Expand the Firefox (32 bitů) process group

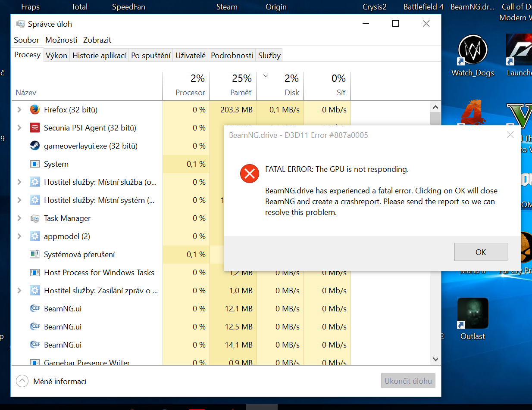[19, 110]
